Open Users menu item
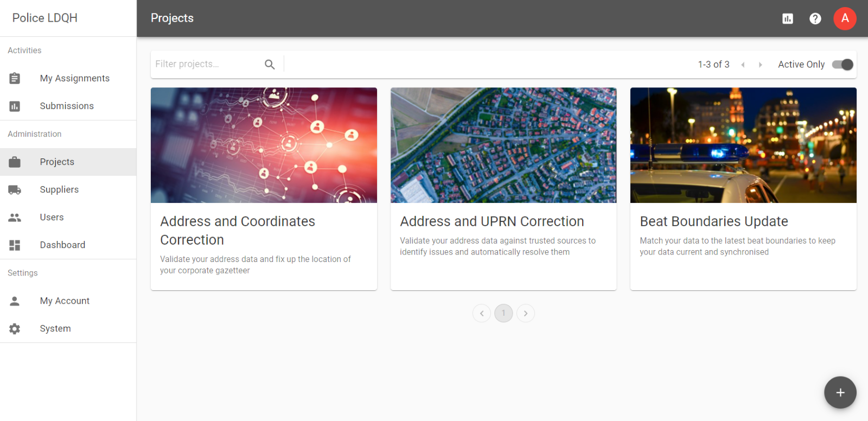 (68, 218)
